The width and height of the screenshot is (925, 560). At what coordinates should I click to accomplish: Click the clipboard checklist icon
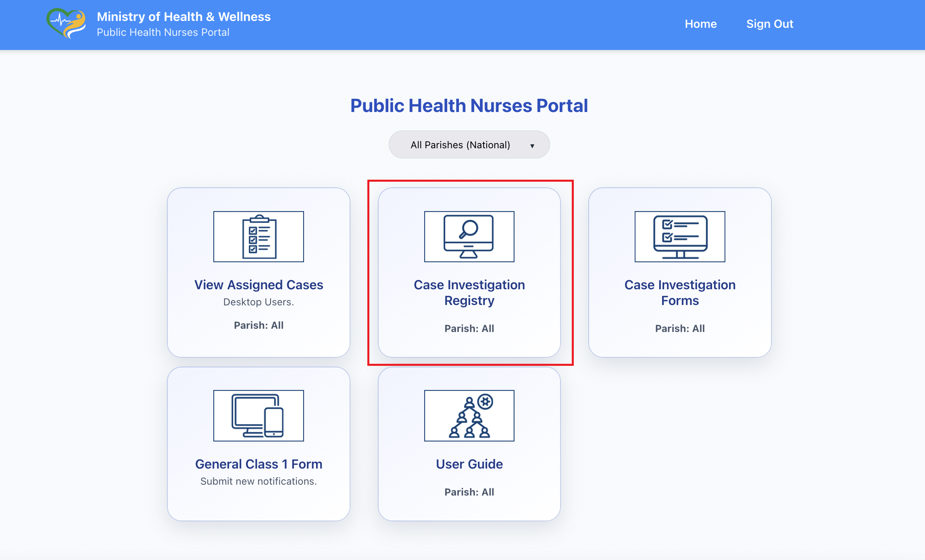click(x=258, y=236)
